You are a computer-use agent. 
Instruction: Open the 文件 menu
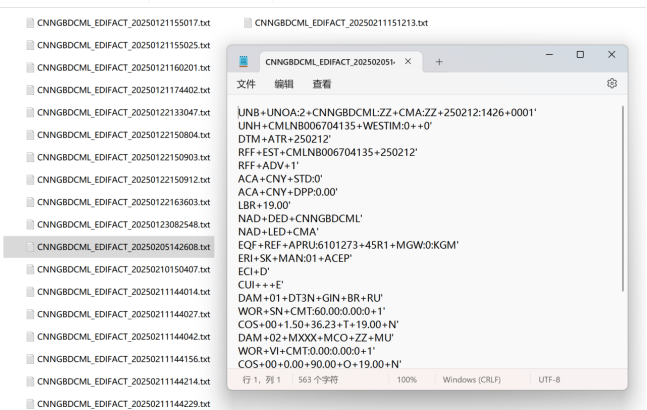[x=246, y=85]
